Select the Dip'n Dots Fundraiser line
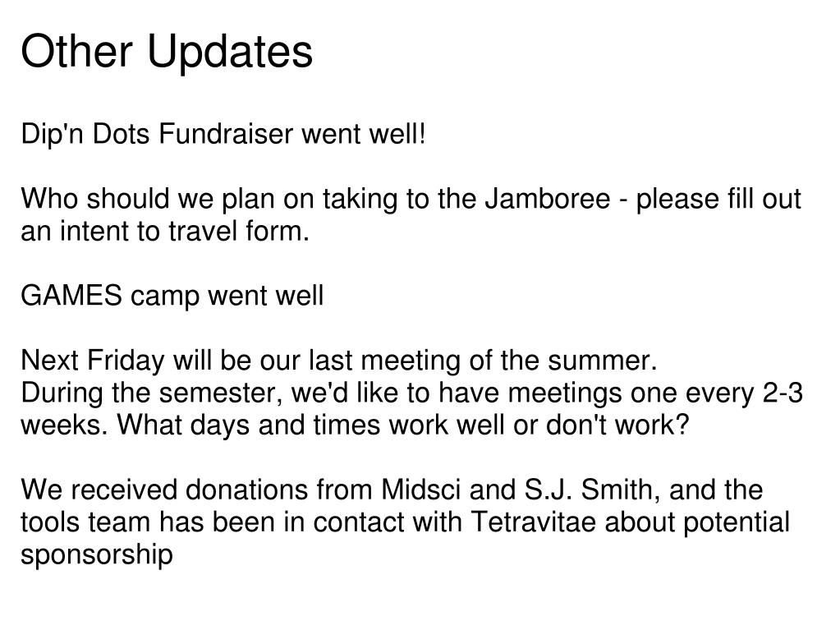Viewport: 840px width, 630px height. (x=223, y=134)
